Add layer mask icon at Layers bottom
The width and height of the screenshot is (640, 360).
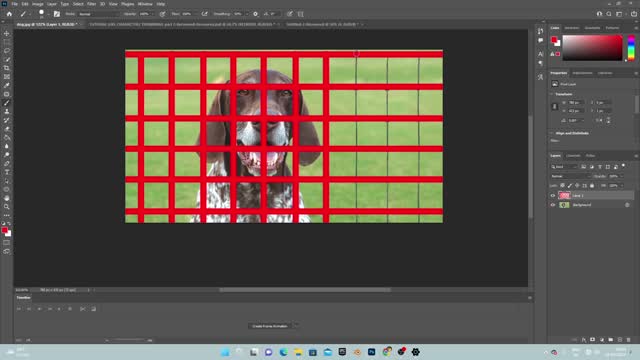[x=592, y=340]
